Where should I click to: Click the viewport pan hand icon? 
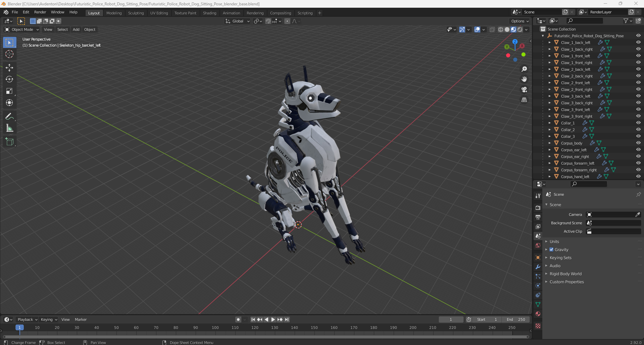(524, 79)
